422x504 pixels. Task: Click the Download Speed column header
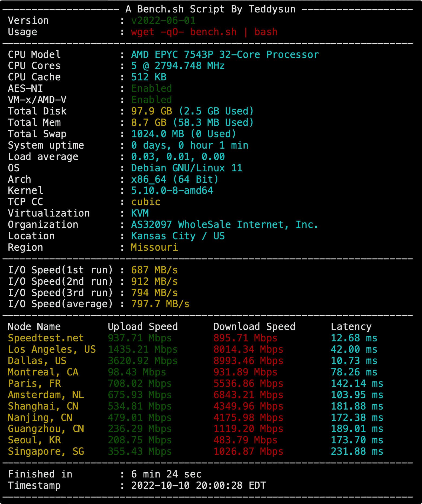click(x=254, y=327)
